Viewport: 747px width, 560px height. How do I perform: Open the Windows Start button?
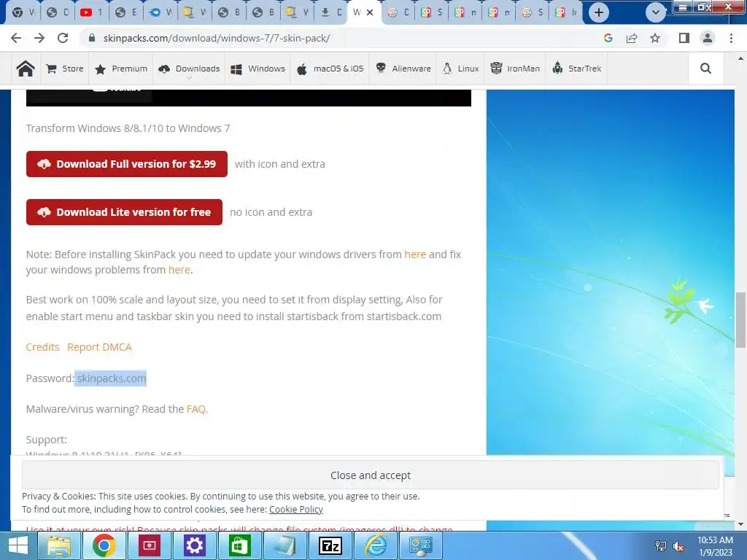click(18, 545)
